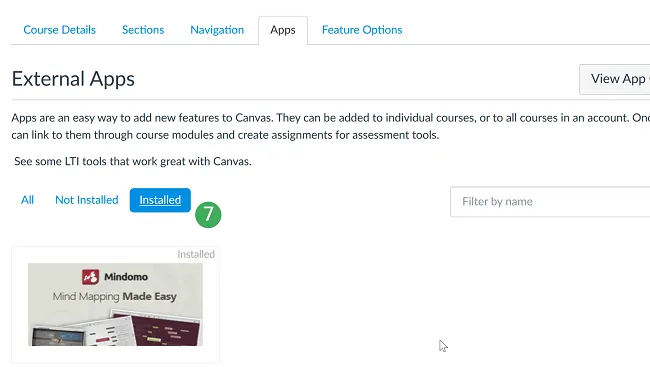Screen dimensions: 650x367
Task: Show All apps filter
Action: click(27, 200)
